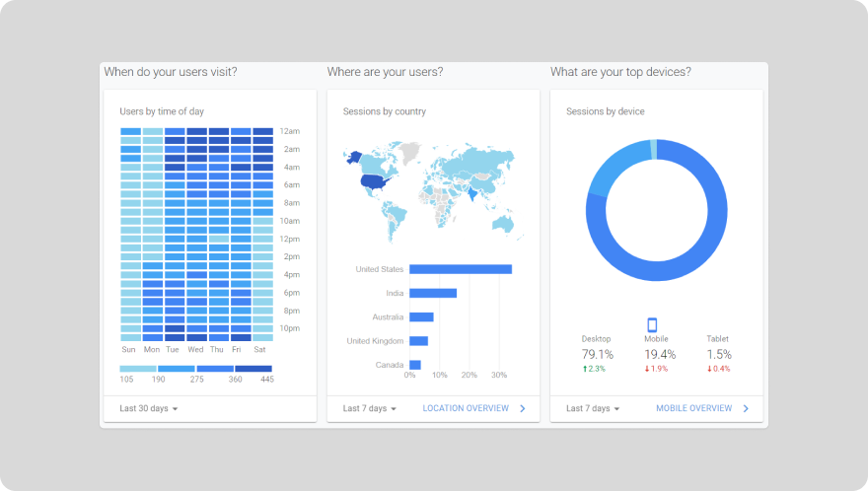This screenshot has height=491, width=868.
Task: Click the Desktop 79.1% metric
Action: click(x=597, y=354)
